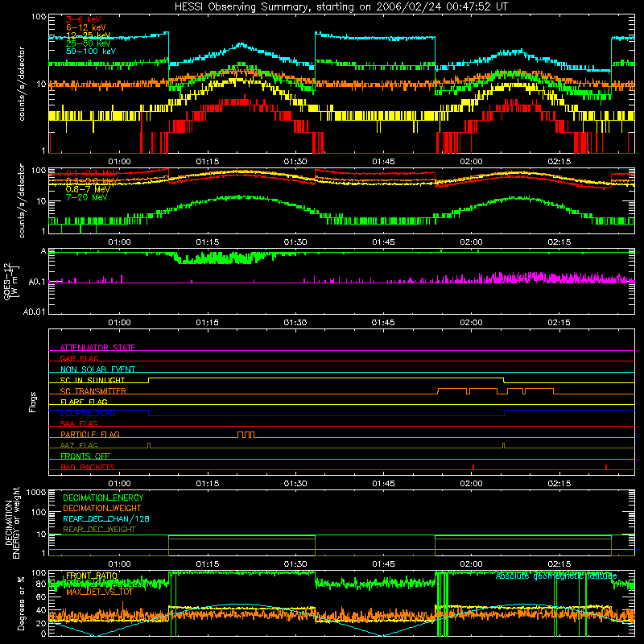644x644 pixels.
Task: Click the Degrees or % axis title
Action: pos(21,604)
